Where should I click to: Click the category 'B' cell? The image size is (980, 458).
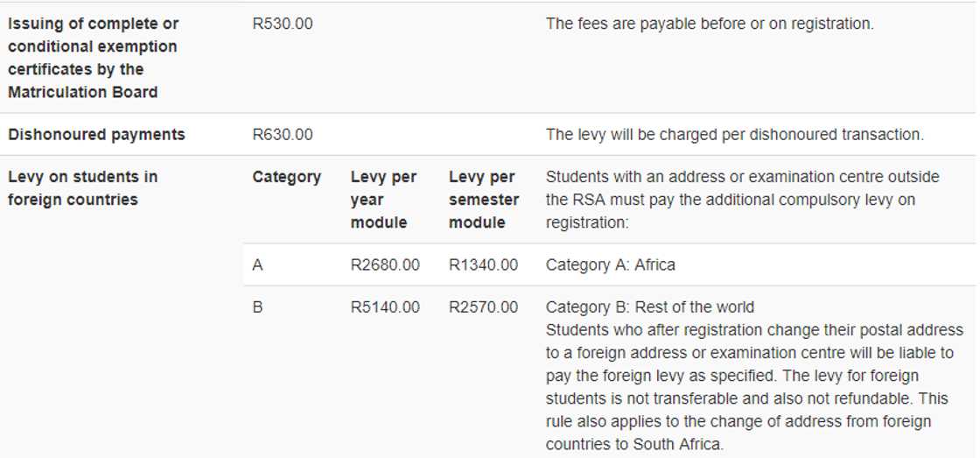point(257,307)
